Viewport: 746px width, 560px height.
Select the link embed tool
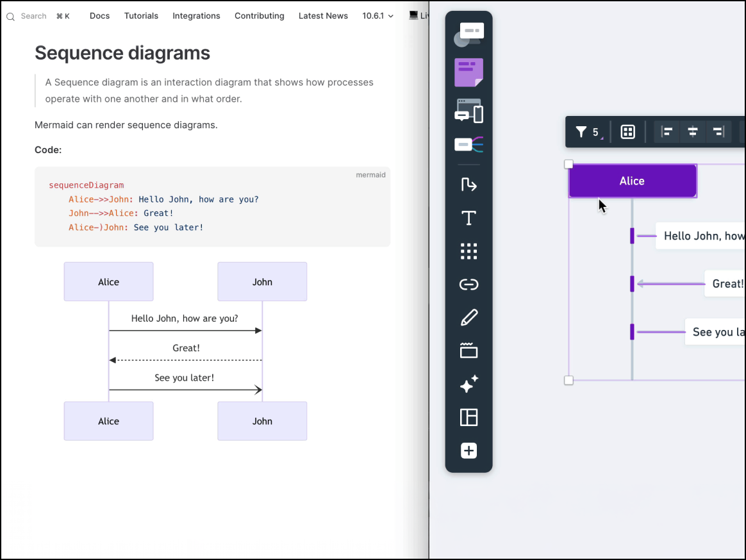click(x=468, y=284)
